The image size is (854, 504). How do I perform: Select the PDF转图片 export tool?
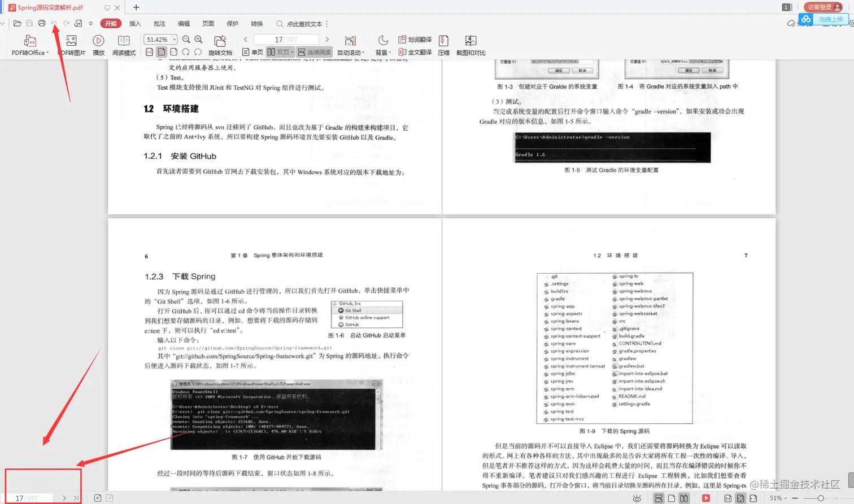71,45
